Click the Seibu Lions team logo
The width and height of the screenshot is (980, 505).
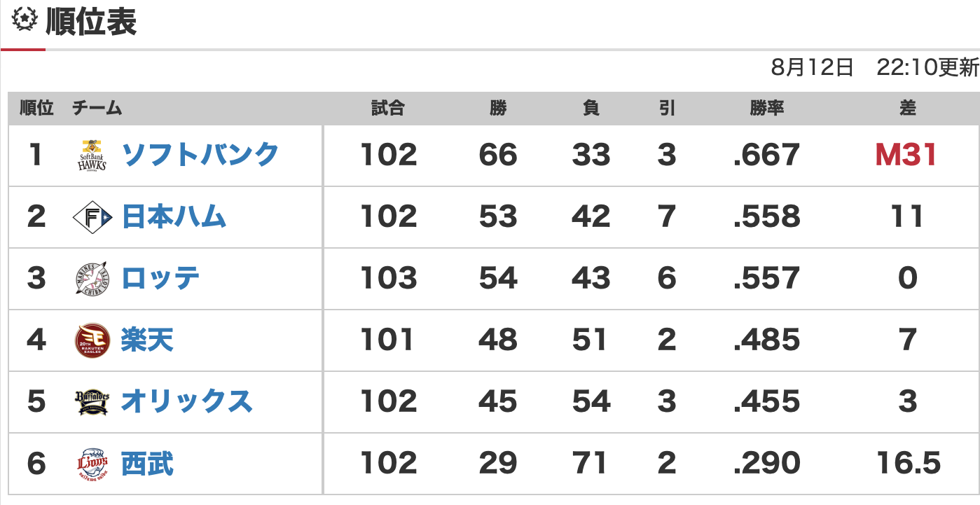click(x=92, y=464)
